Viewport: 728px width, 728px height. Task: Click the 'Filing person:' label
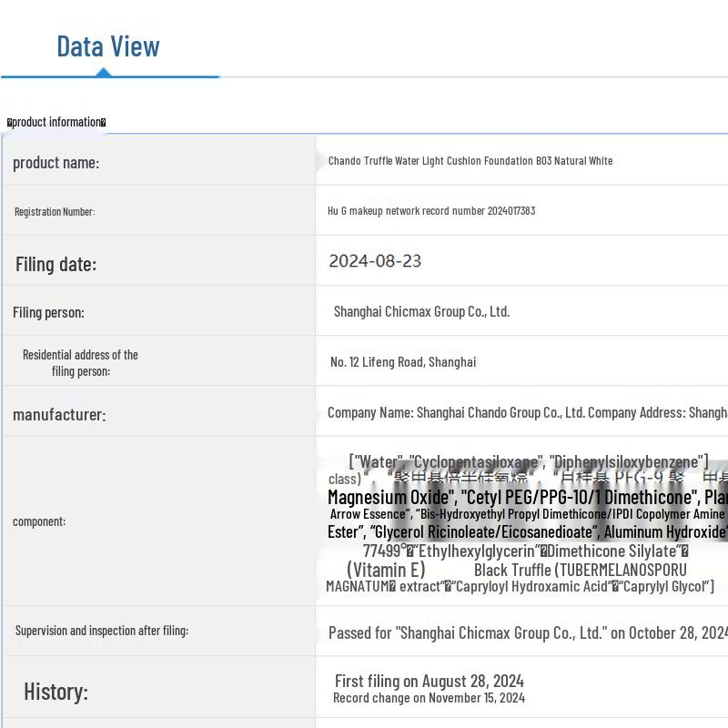click(49, 312)
